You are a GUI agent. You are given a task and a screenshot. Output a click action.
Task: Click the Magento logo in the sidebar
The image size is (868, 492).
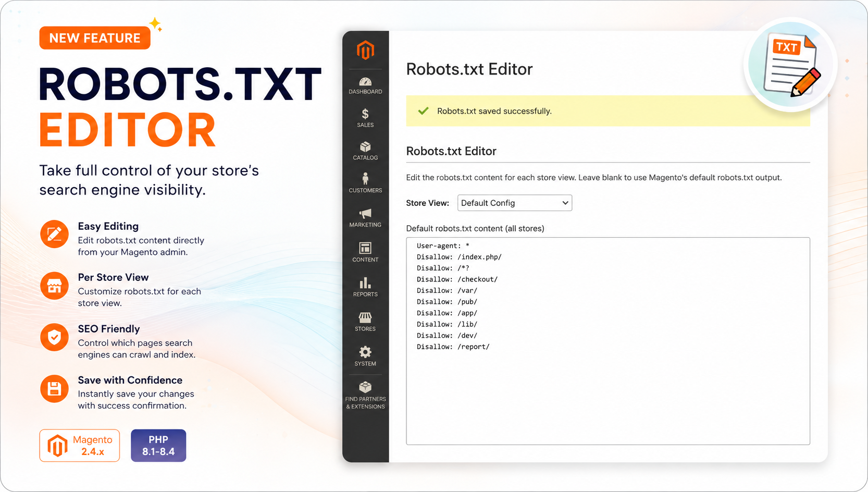click(x=365, y=50)
